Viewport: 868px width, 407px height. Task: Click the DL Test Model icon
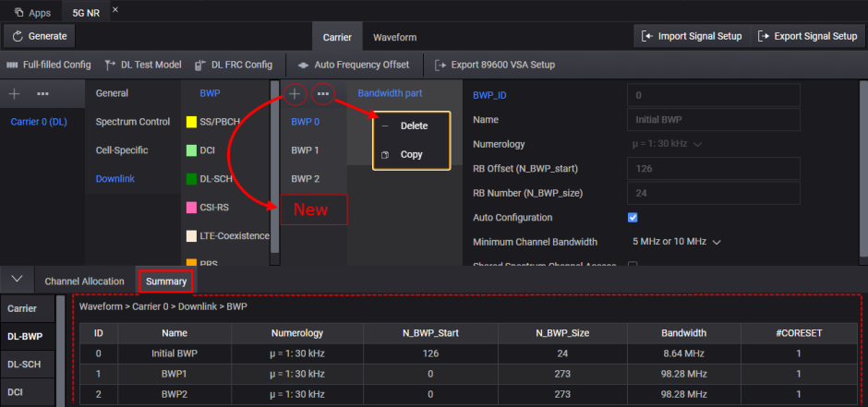click(x=110, y=66)
